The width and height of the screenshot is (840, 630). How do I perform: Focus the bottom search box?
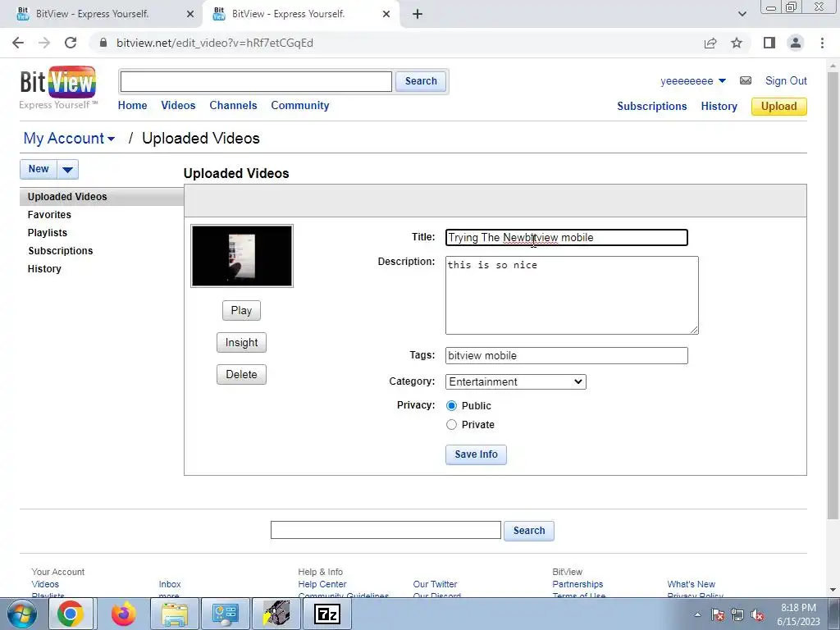386,531
